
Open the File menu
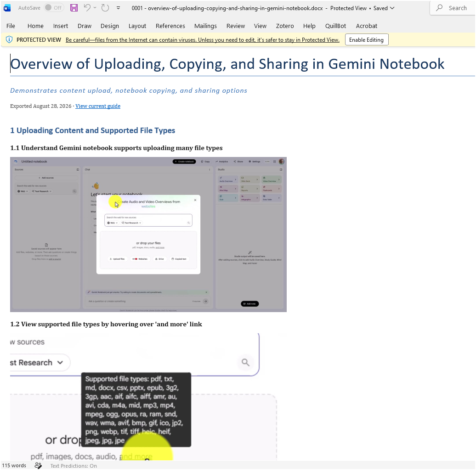pyautogui.click(x=11, y=26)
